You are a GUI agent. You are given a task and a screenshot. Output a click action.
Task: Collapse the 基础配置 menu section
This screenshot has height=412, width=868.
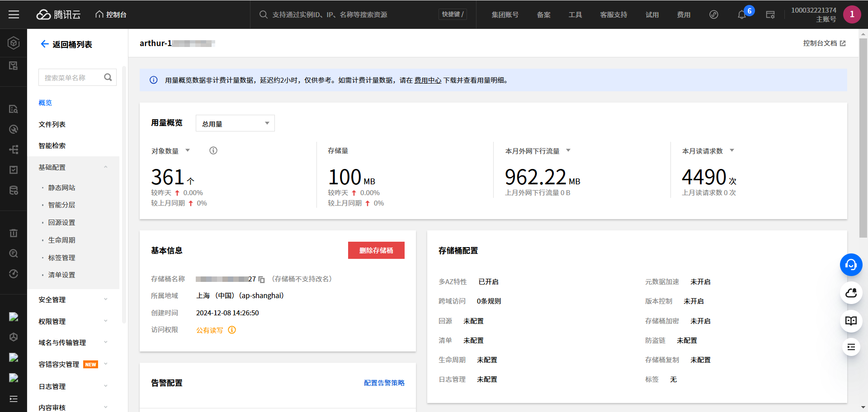pyautogui.click(x=105, y=167)
